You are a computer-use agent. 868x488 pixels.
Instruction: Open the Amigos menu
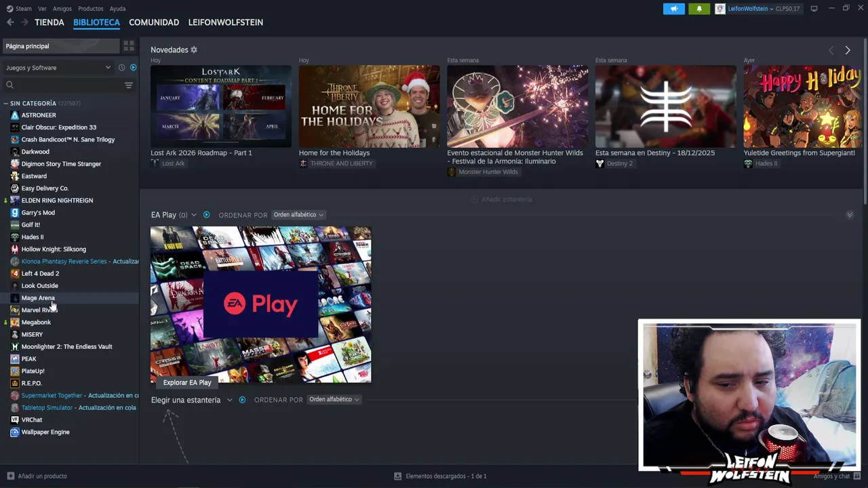[x=62, y=9]
